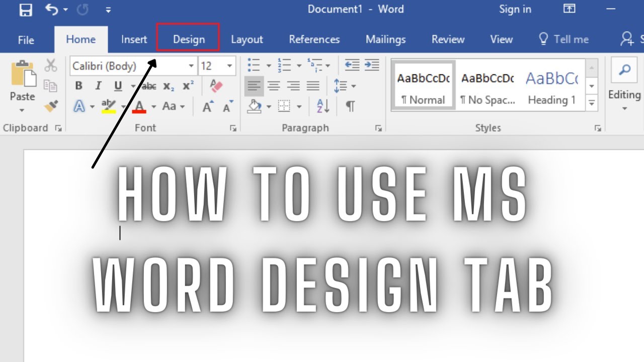Open Font dialog launcher
Screen dimensions: 644x362
click(233, 128)
